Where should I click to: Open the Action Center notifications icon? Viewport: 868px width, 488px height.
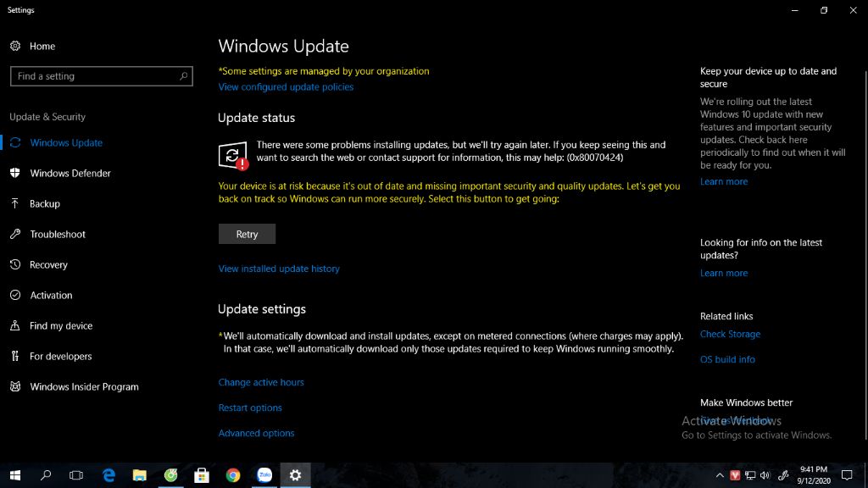[x=847, y=474]
